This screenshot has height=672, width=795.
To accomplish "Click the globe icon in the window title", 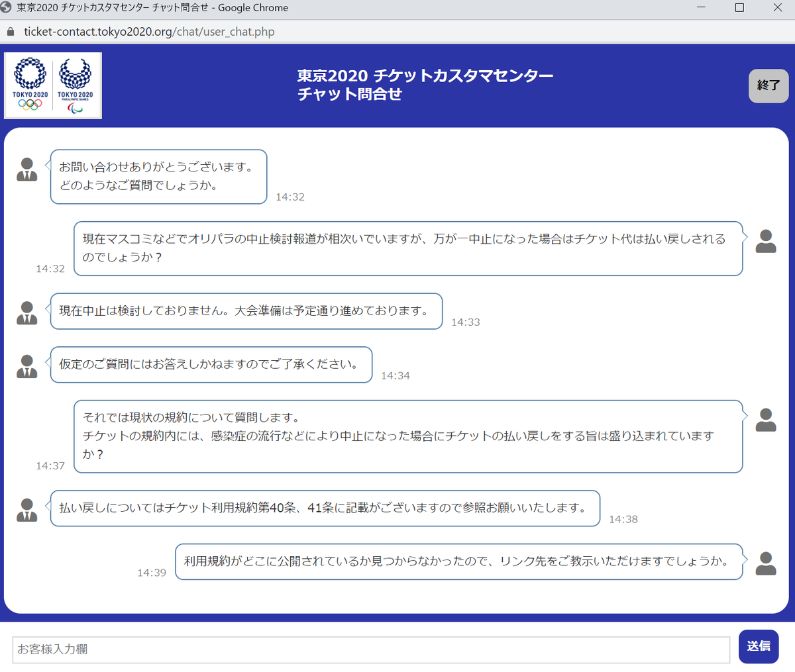I will [7, 8].
